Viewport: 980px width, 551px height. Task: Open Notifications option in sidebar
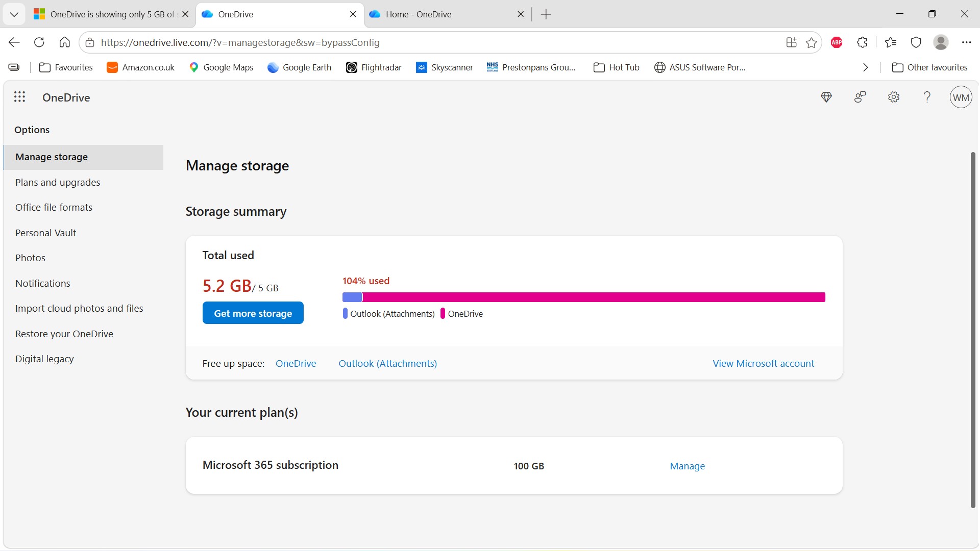coord(43,283)
